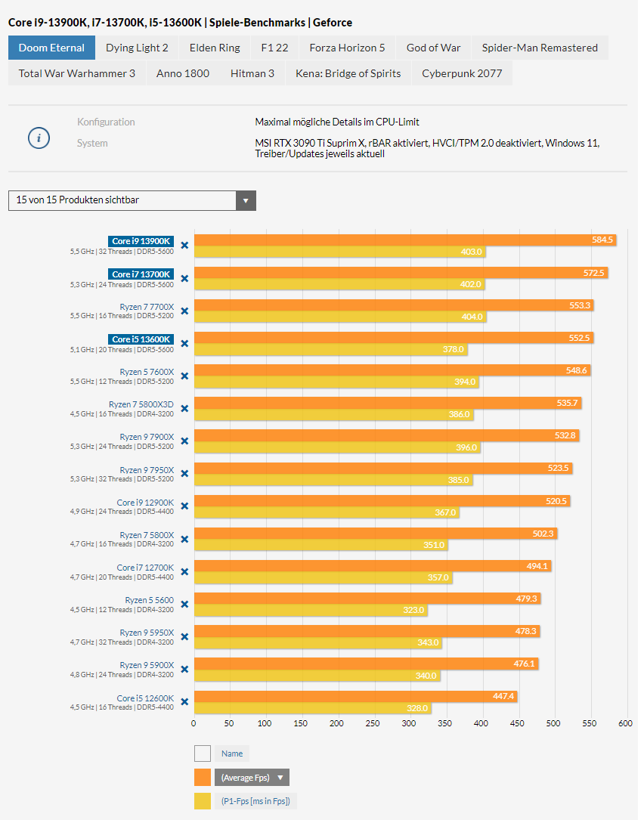Open the Ryzen 7 5800X3D product link
The width and height of the screenshot is (644, 820).
(x=141, y=404)
